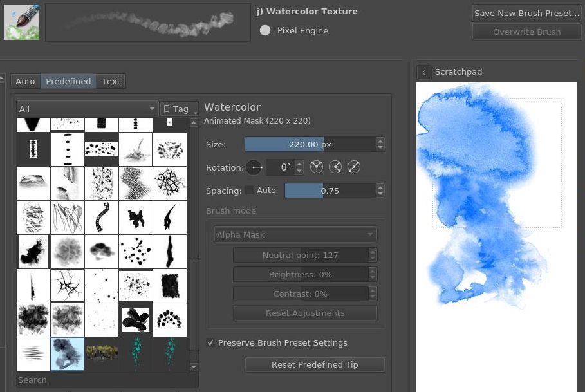The width and height of the screenshot is (585, 392).
Task: Select the highlighted blue watercolor brush tip
Action: tap(68, 354)
